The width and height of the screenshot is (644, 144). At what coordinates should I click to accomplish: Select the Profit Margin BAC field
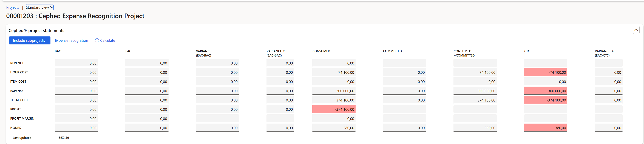pyautogui.click(x=76, y=118)
